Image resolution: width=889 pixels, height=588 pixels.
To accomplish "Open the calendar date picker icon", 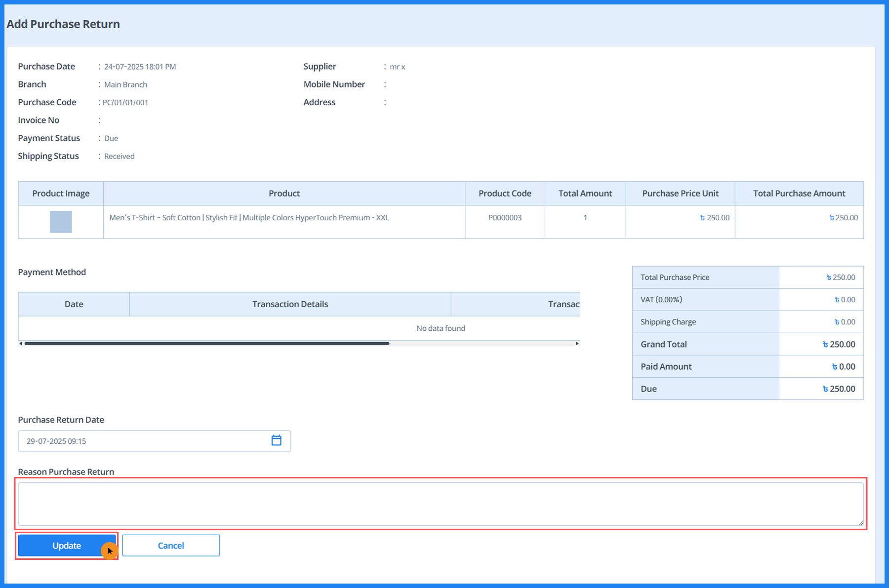I will (276, 440).
